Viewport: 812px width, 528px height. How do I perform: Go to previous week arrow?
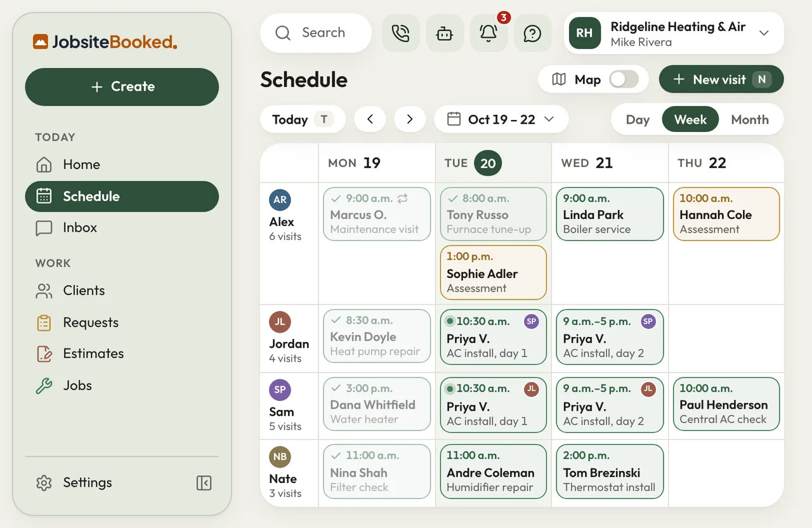(370, 119)
